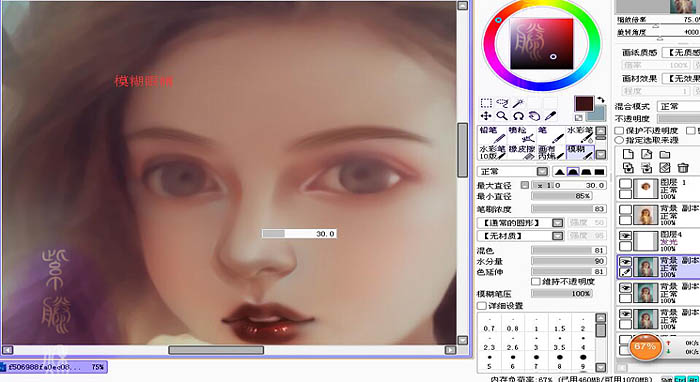Enable 保护不透明度 checkbox

click(619, 130)
